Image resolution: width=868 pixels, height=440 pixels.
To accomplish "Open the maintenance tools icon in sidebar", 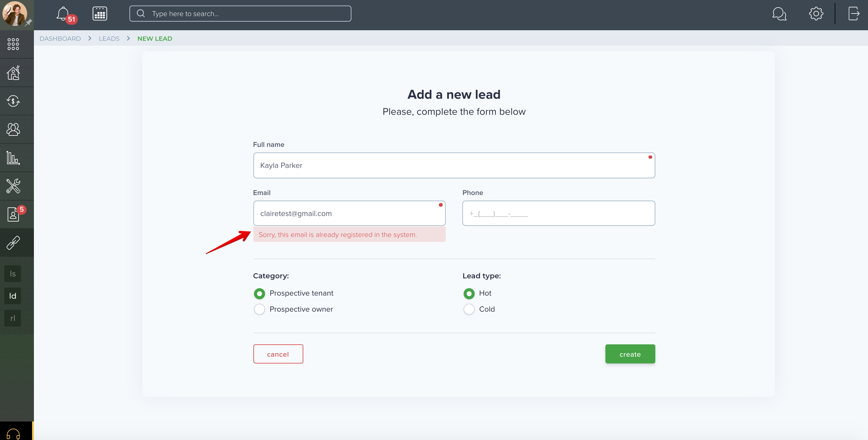I will pyautogui.click(x=13, y=186).
